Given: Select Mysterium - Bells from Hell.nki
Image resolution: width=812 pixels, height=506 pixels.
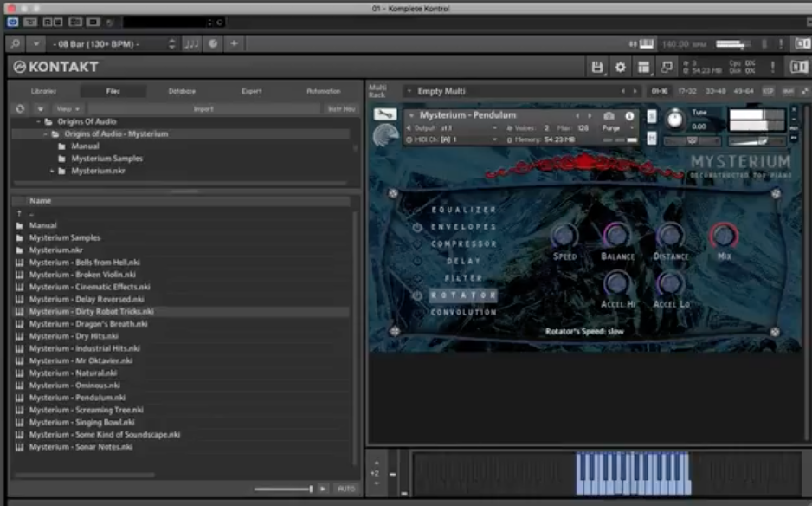Looking at the screenshot, I should tap(85, 263).
